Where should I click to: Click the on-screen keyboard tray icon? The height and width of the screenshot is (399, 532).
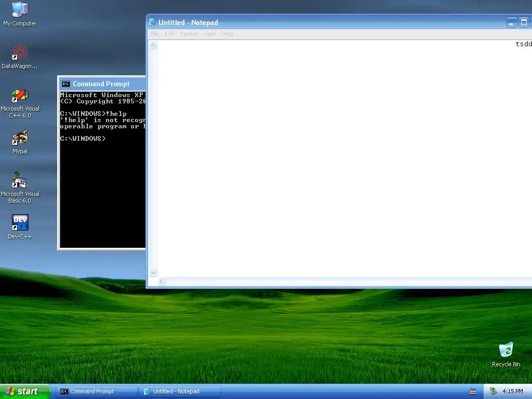click(x=472, y=392)
